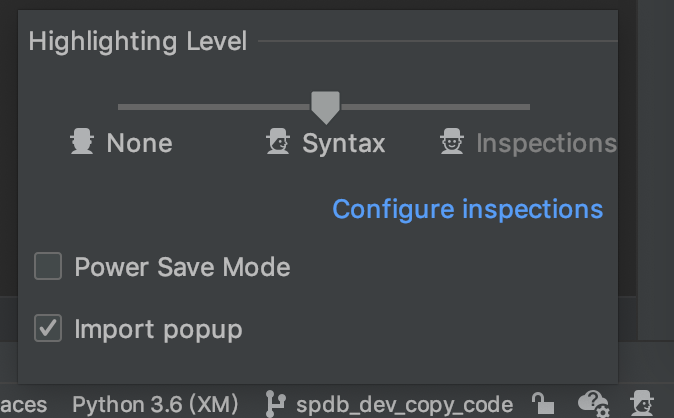Set highlighting level to None label
This screenshot has width=674, height=418.
click(x=139, y=143)
